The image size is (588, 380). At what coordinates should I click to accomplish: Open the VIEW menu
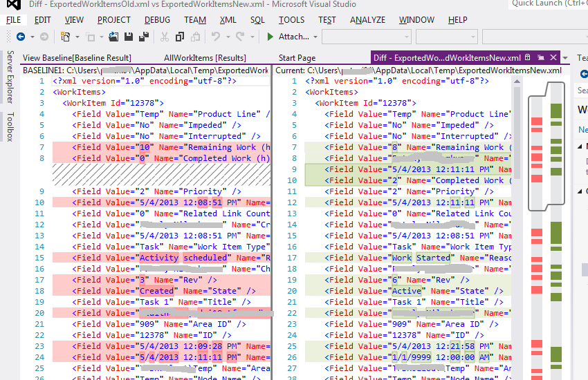point(74,20)
